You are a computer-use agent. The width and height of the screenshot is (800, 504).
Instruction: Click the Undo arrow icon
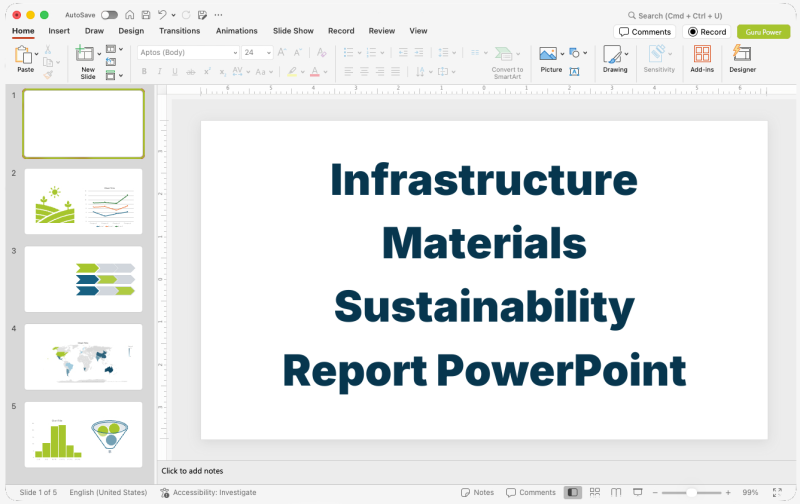coord(162,15)
